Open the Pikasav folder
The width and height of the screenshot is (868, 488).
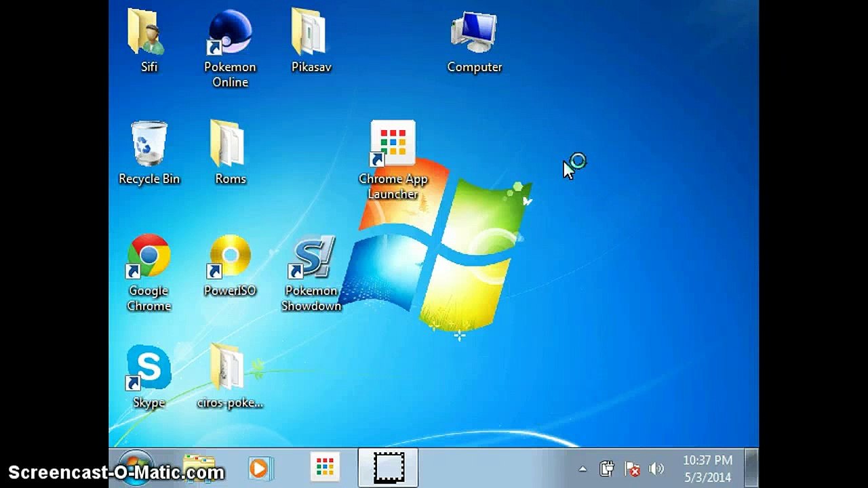pyautogui.click(x=311, y=39)
